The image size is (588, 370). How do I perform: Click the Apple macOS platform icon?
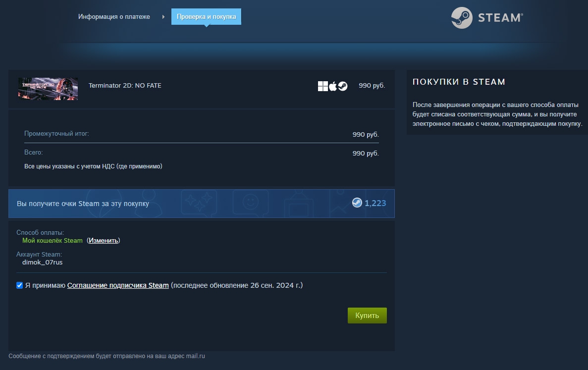tap(332, 86)
